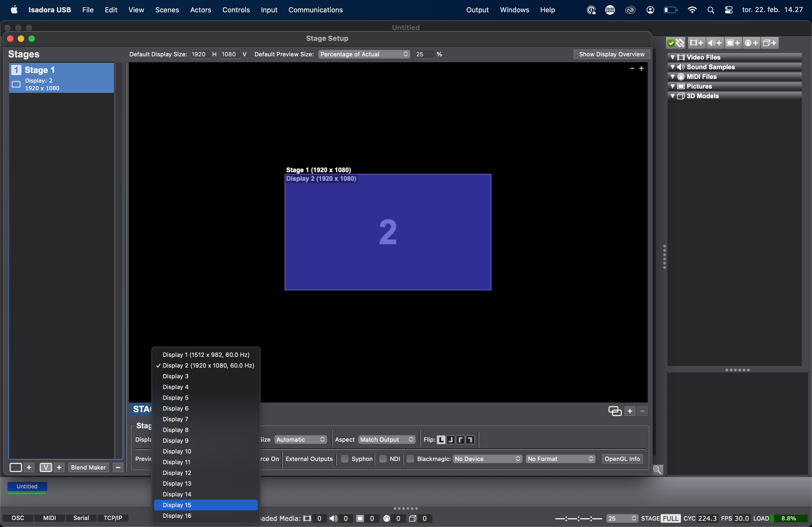The image size is (812, 527).
Task: Click the Import Sound Sample button
Action: [715, 43]
